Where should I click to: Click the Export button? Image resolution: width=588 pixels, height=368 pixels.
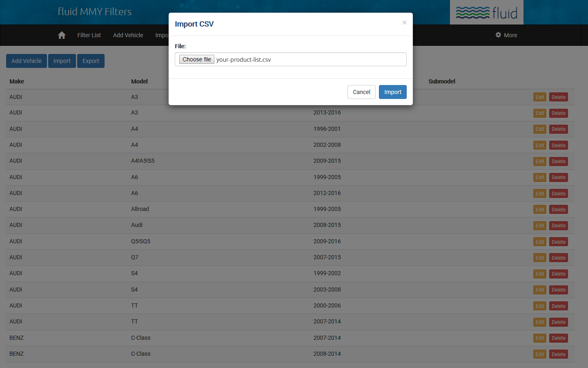(x=91, y=61)
